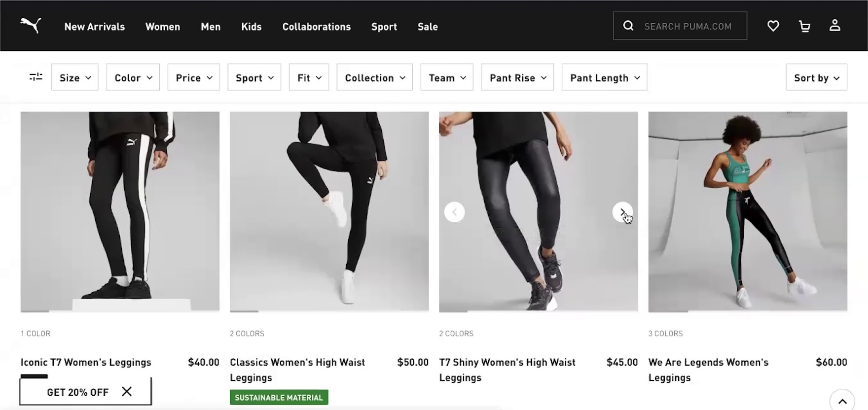Open the all filters icon
The width and height of the screenshot is (868, 410).
click(36, 77)
